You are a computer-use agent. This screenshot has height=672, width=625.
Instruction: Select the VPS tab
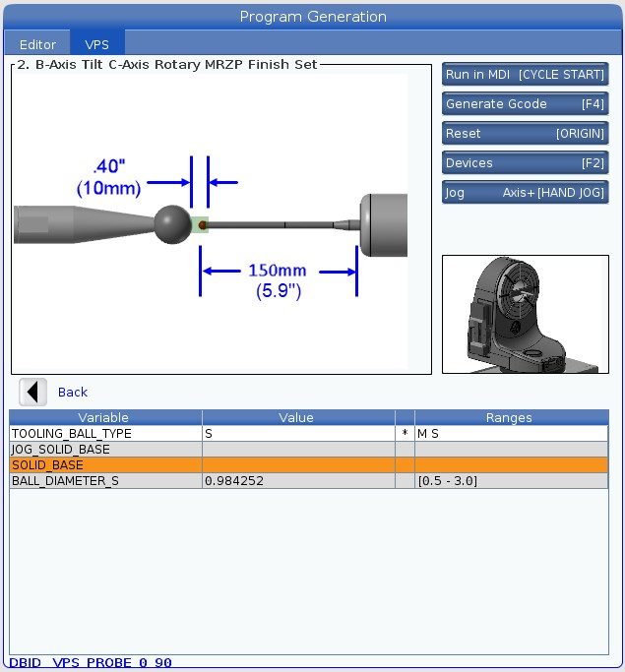click(97, 44)
